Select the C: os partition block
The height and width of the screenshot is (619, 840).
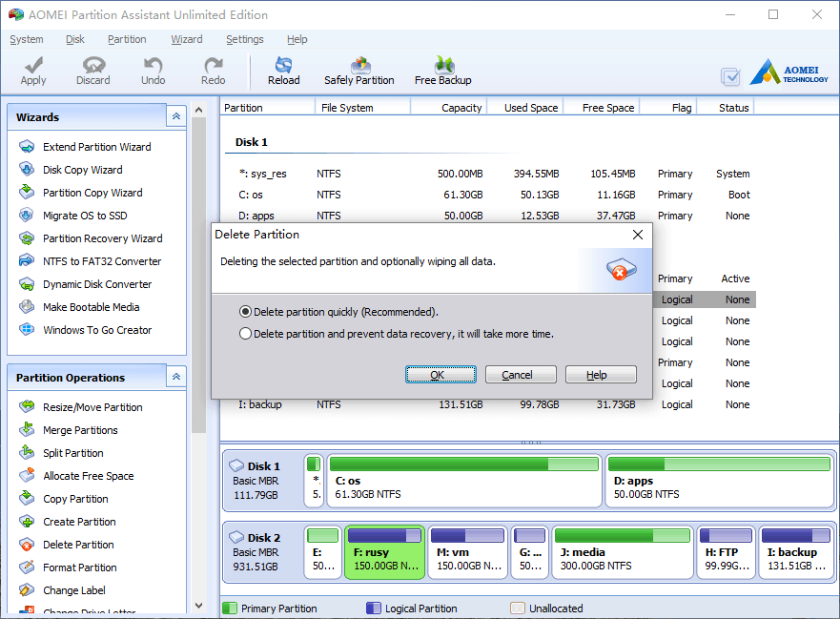pyautogui.click(x=464, y=480)
